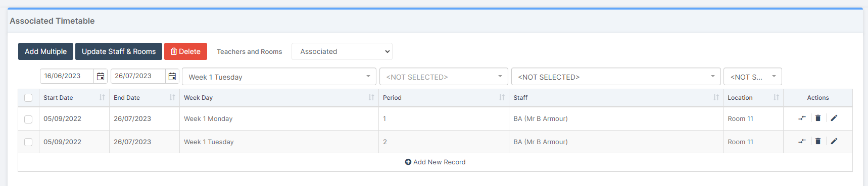The image size is (868, 186).
Task: Open the Teachers and Rooms Associated dropdown
Action: coord(342,51)
